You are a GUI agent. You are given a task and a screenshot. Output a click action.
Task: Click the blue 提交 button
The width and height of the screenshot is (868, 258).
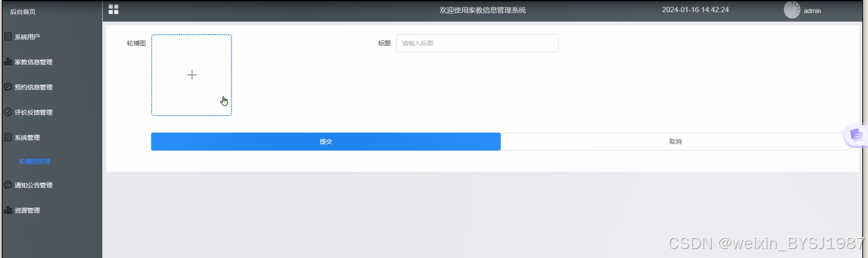(326, 142)
